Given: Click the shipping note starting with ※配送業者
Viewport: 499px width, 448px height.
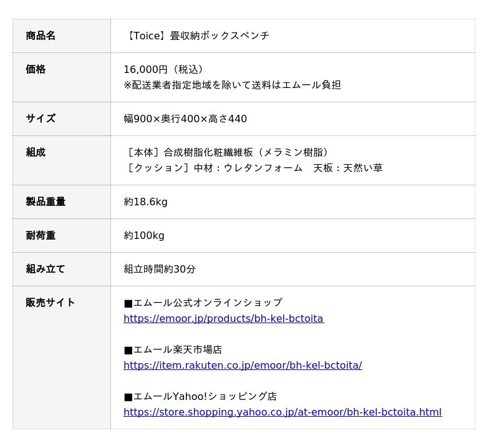Looking at the screenshot, I should [x=232, y=85].
